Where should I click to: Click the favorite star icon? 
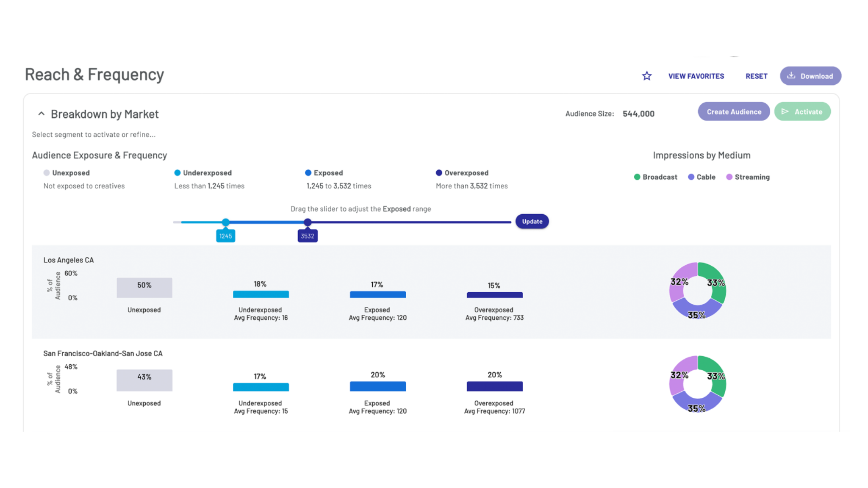(646, 76)
